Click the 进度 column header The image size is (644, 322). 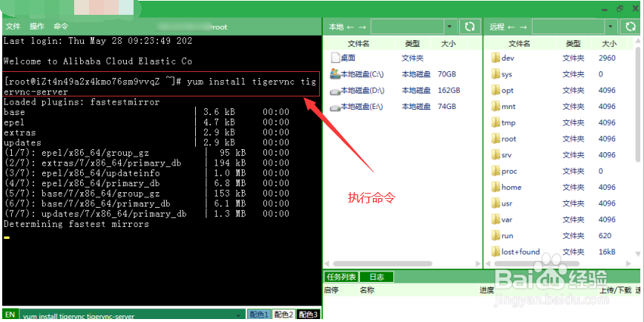tap(486, 290)
